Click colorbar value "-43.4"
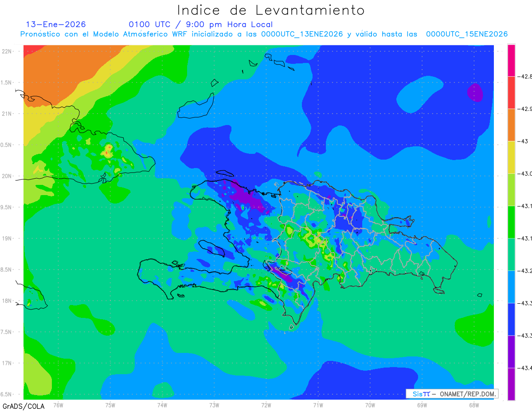Image resolution: width=532 pixels, height=411 pixels. tap(525, 368)
